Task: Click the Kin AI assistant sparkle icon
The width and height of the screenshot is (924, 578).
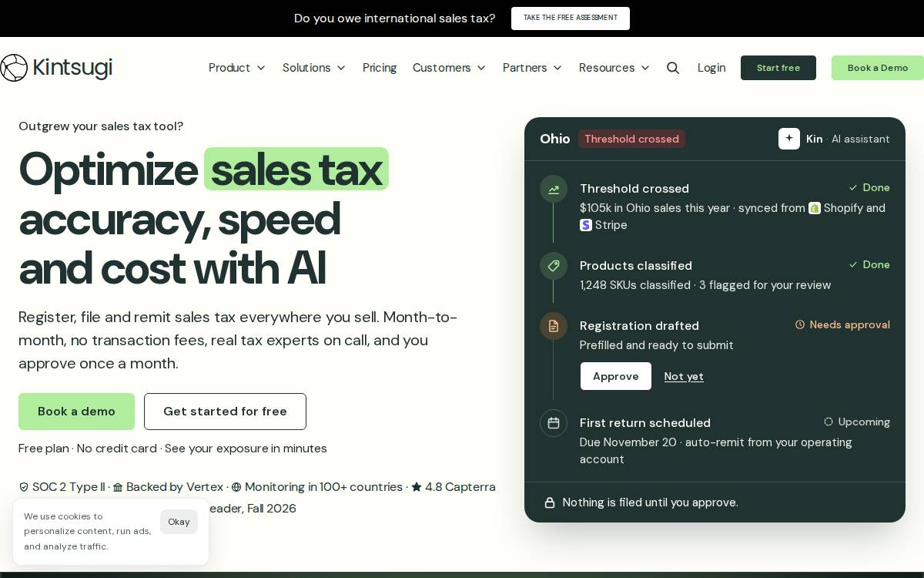Action: click(x=789, y=139)
